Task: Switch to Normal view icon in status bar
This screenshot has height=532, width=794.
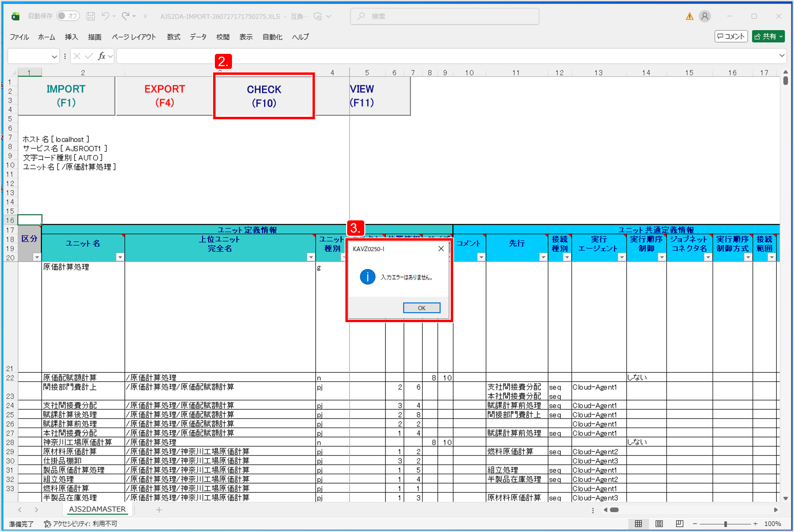Action: point(638,524)
